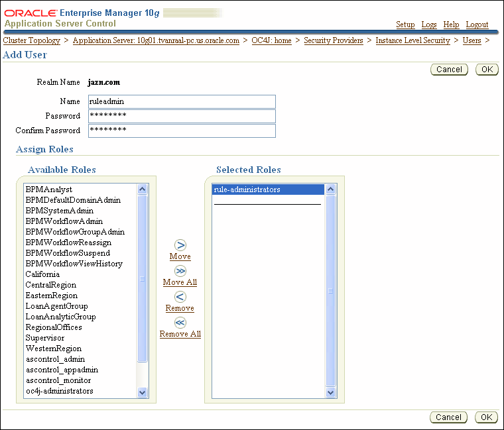Viewport: 504px width, 430px height.
Task: Click the Name input field
Action: click(182, 101)
